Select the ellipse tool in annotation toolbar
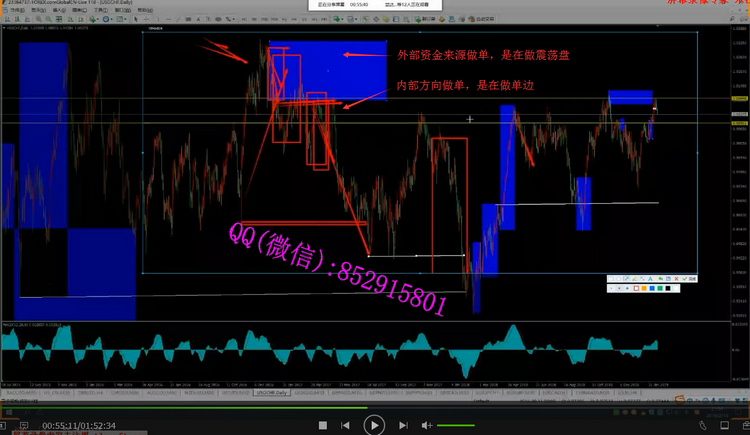The width and height of the screenshot is (750, 435). (x=619, y=279)
